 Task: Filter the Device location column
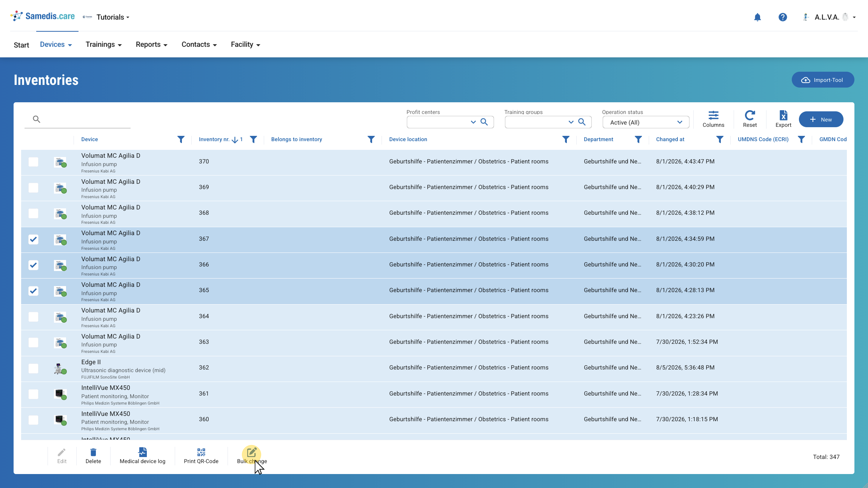tap(566, 140)
